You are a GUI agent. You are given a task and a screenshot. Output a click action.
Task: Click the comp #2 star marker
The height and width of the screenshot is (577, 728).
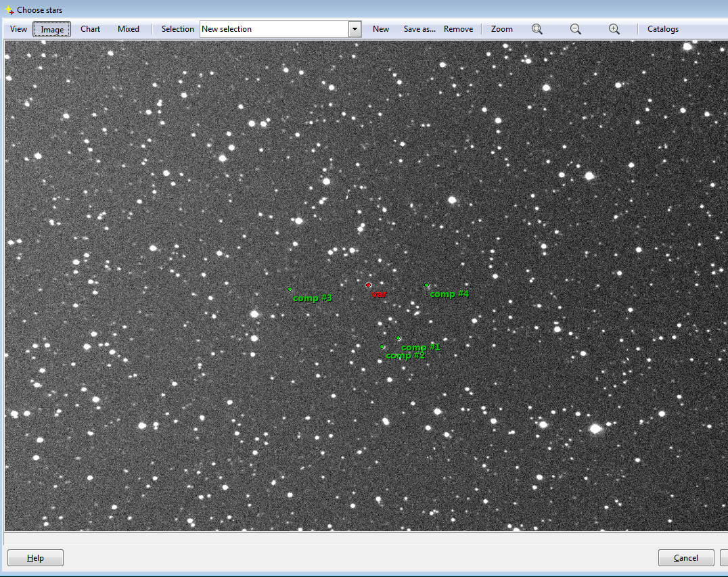[382, 347]
